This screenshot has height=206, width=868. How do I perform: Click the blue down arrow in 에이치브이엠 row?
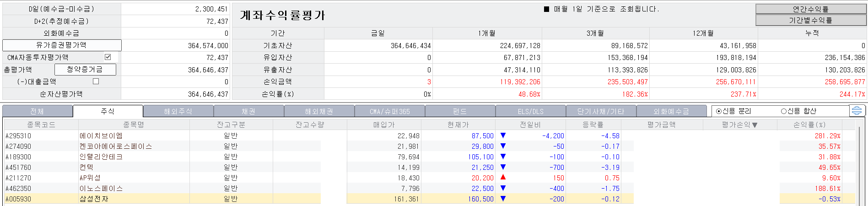coord(503,136)
